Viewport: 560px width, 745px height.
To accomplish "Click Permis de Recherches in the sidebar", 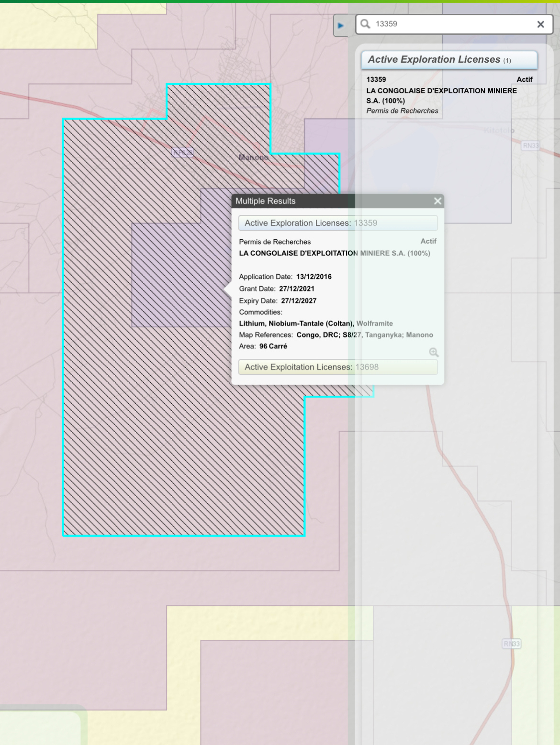I will coord(402,111).
